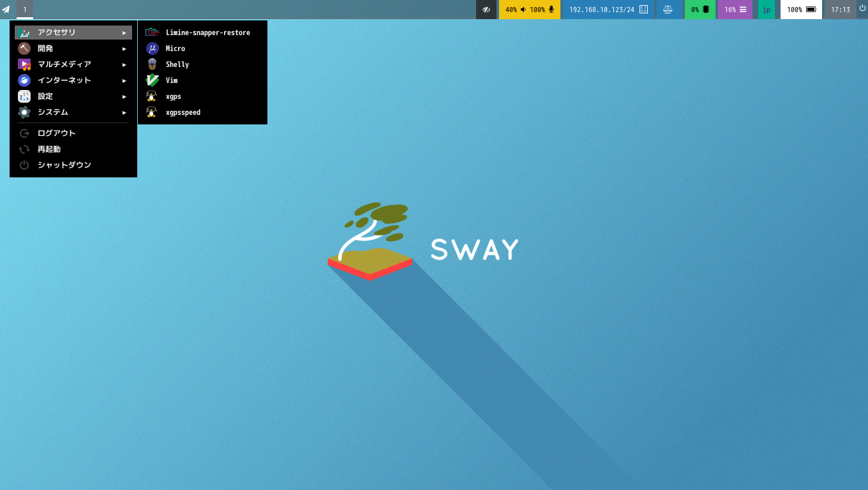Open network module showing 192.168.10.123/24

[608, 10]
